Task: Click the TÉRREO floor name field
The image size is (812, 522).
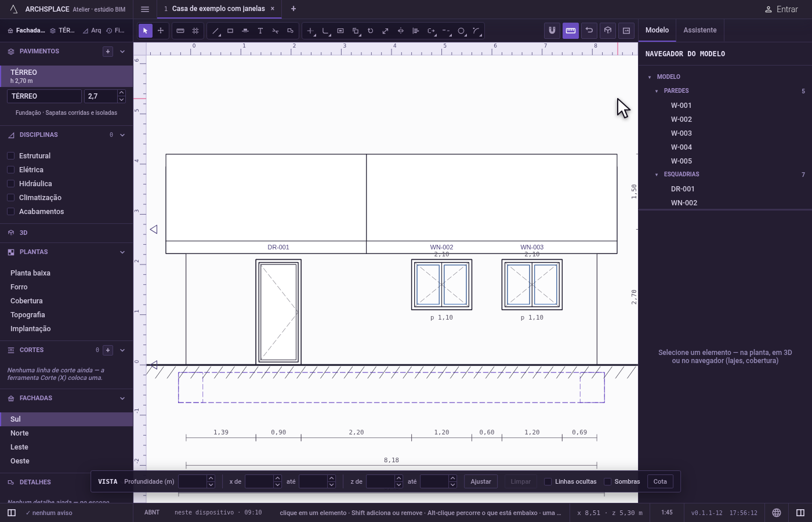Action: [44, 96]
